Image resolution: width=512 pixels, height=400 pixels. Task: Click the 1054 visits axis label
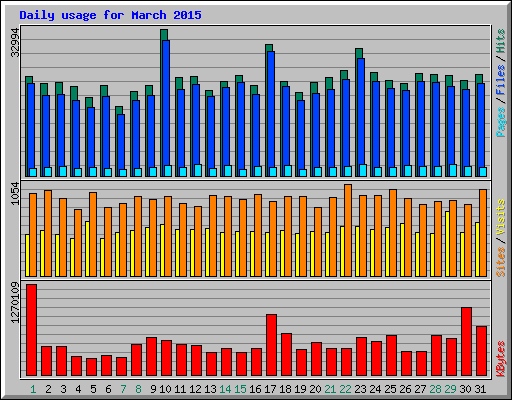(x=15, y=194)
